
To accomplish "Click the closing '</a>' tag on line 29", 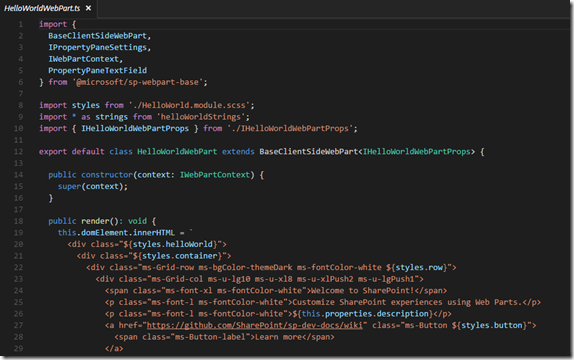I will tap(114, 349).
